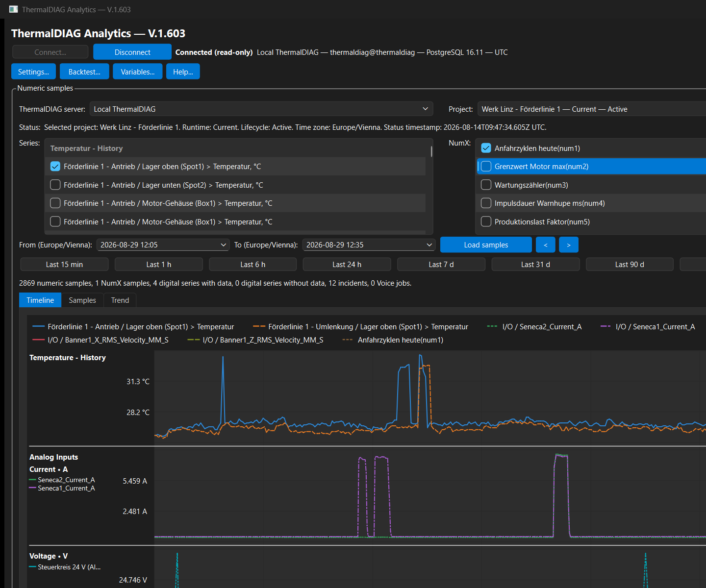Click Anfahrzyklen heute(num1) legend entry
Screen dimensions: 706x588
(x=393, y=340)
